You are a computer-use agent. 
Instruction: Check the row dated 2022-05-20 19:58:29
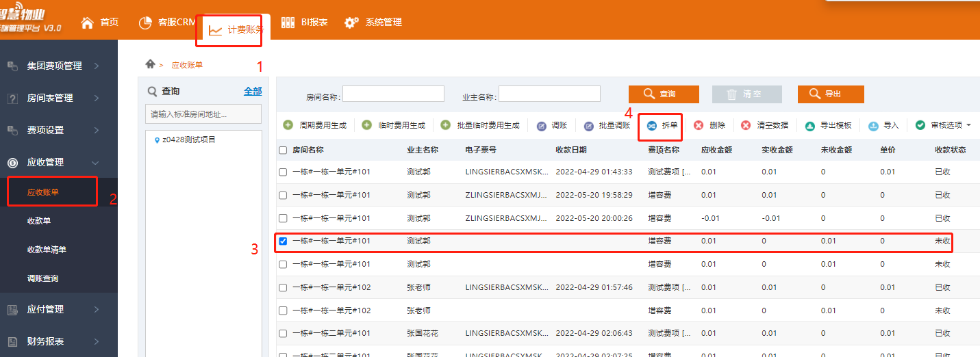tap(283, 196)
